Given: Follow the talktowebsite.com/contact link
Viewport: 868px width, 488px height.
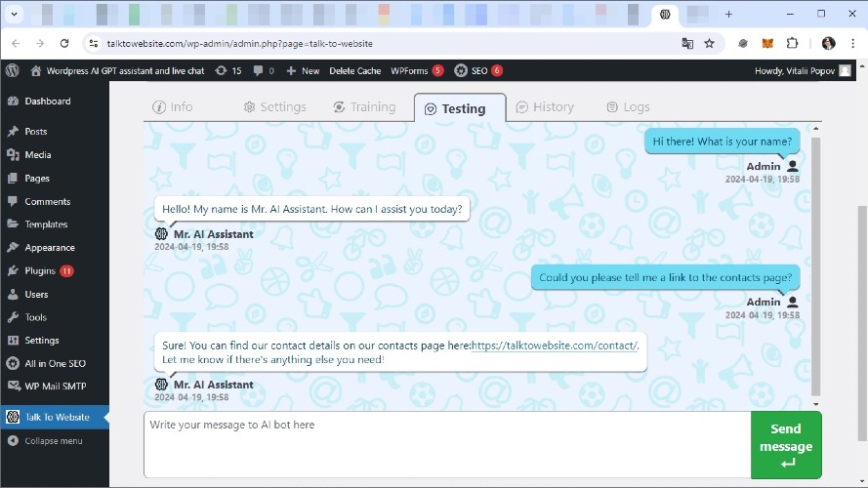Looking at the screenshot, I should (555, 346).
